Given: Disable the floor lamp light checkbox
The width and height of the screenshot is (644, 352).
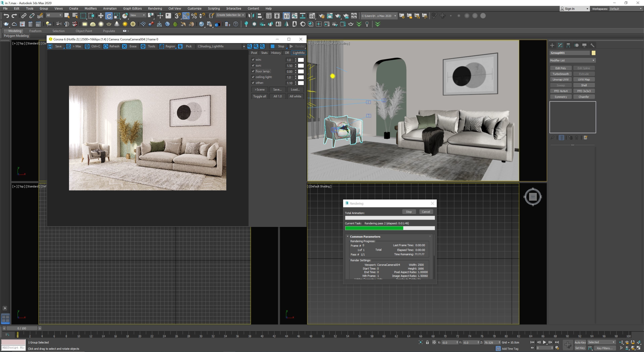Looking at the screenshot, I should (253, 71).
